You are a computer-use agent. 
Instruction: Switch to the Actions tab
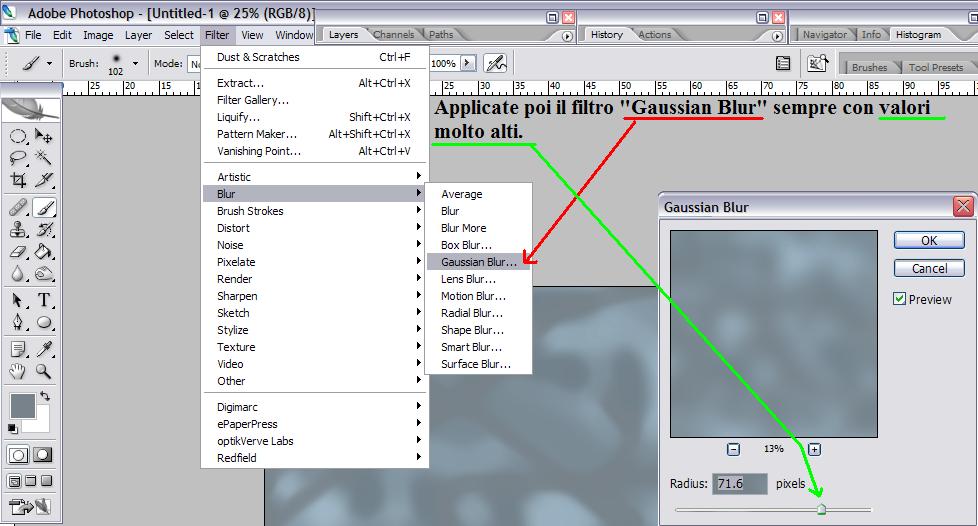click(x=654, y=35)
